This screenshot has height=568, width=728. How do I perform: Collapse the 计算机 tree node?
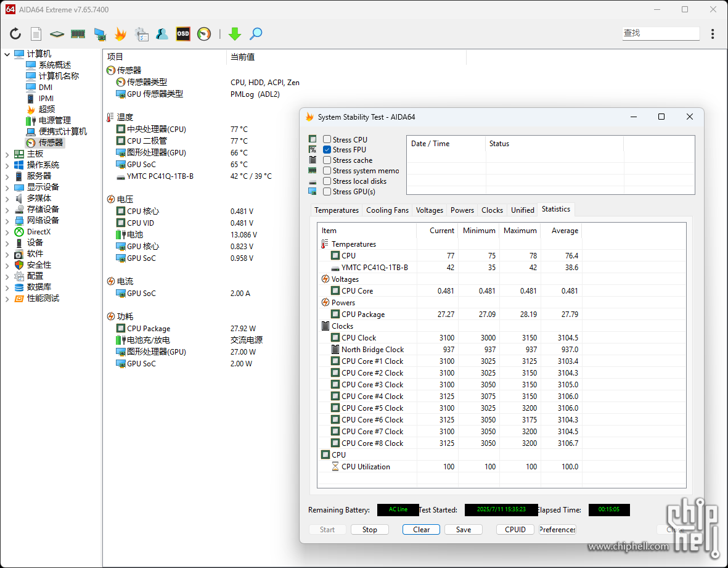[x=7, y=54]
